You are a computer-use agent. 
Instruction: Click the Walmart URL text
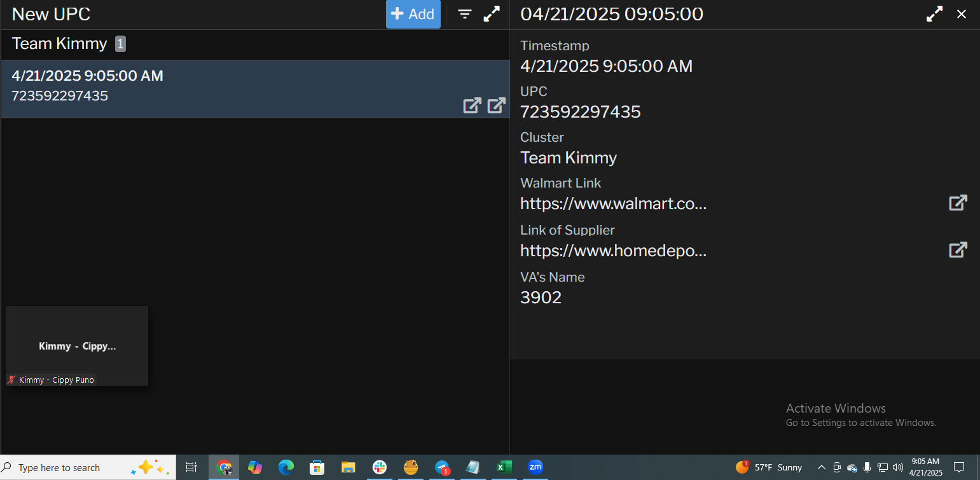click(x=613, y=204)
